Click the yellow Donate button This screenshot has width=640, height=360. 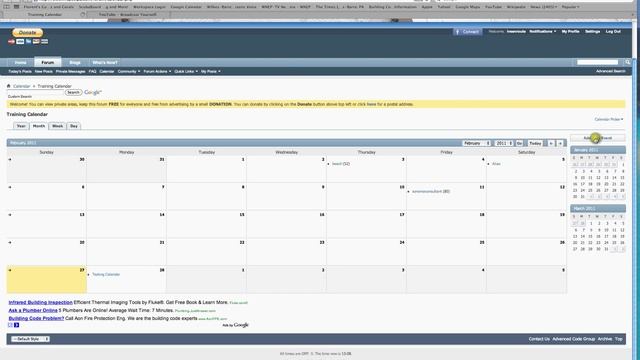coord(27,33)
